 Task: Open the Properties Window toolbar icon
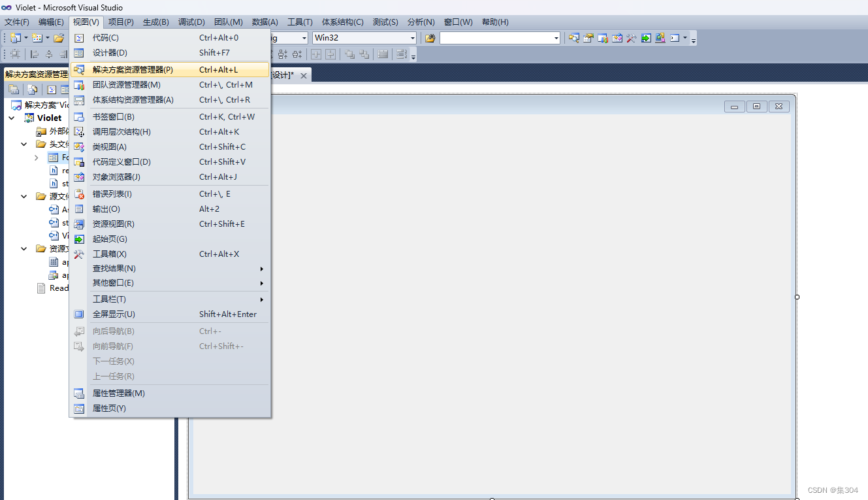[x=588, y=38]
